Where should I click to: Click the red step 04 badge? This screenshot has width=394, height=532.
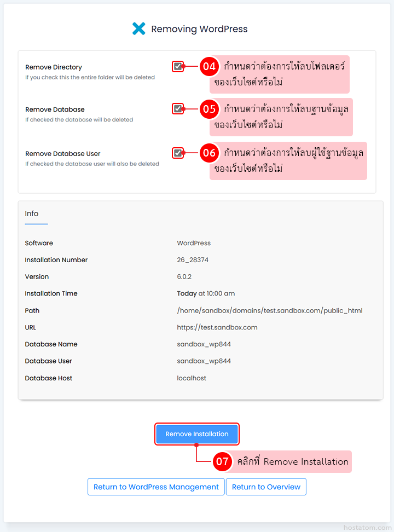pyautogui.click(x=209, y=66)
